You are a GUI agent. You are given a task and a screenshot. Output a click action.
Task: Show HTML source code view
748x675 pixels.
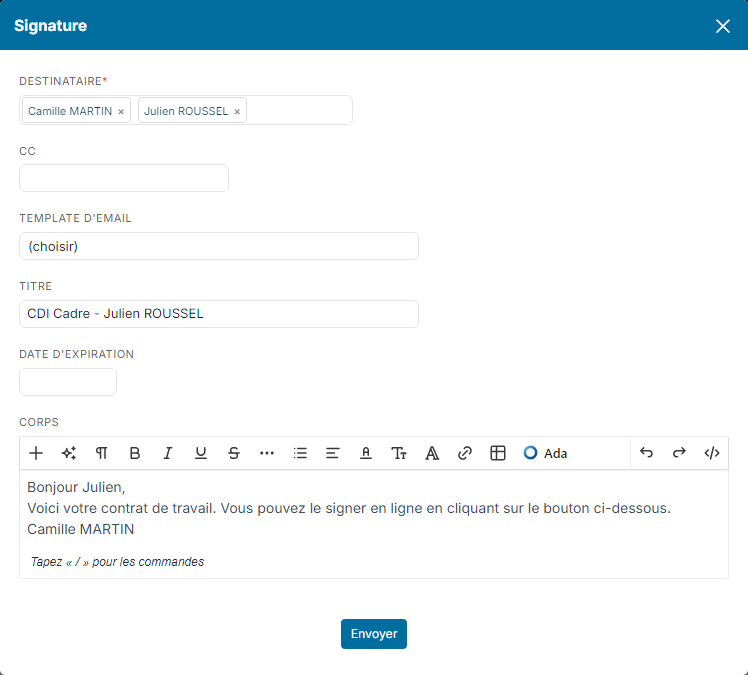tap(712, 453)
